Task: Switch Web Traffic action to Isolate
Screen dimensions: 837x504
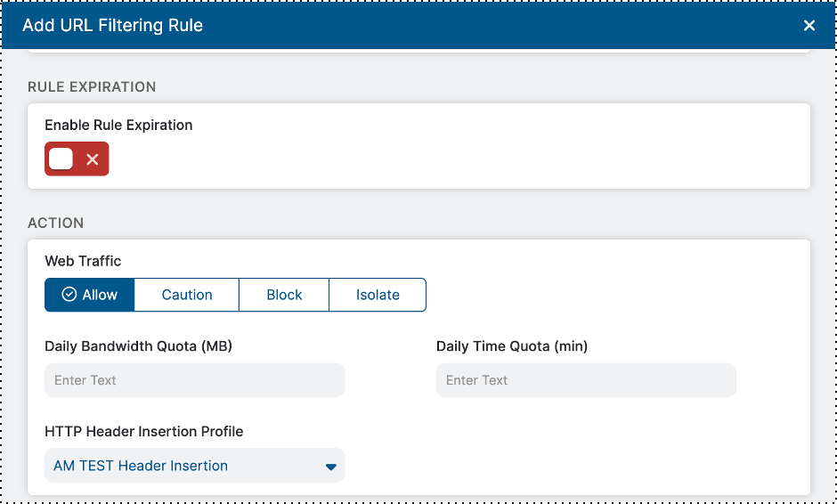Action: 378,295
